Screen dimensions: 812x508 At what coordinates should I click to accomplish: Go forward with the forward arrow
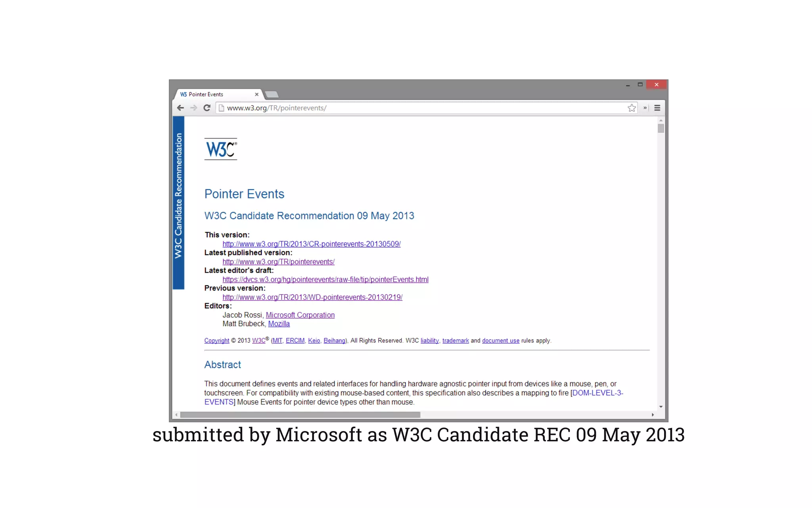pos(193,108)
